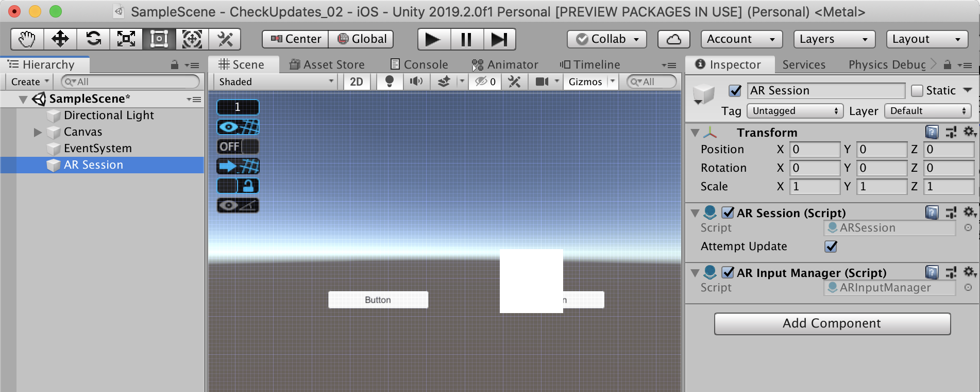Open Cloud services icon button

(x=673, y=39)
